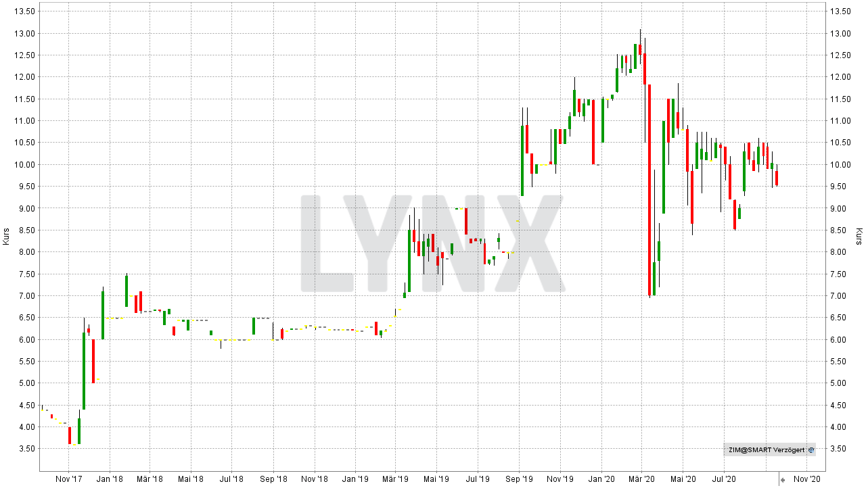Click the ZIM@SMART Verzögert label
The image size is (868, 488).
(x=766, y=449)
